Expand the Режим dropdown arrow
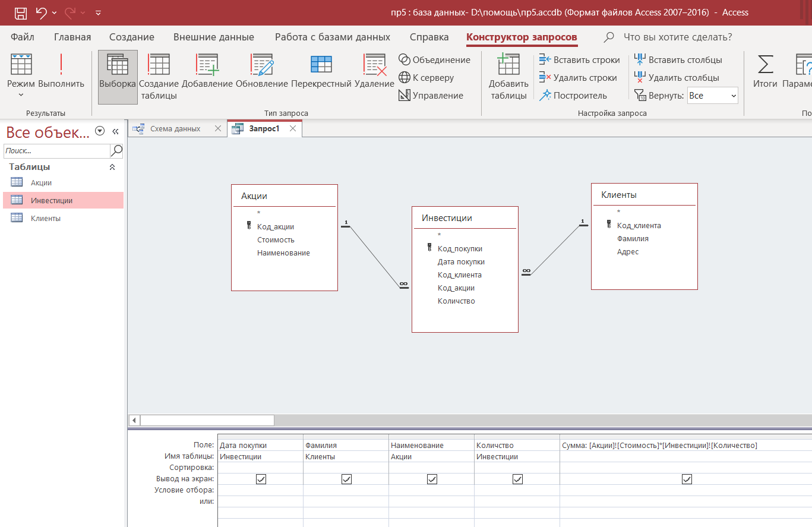 pyautogui.click(x=21, y=95)
